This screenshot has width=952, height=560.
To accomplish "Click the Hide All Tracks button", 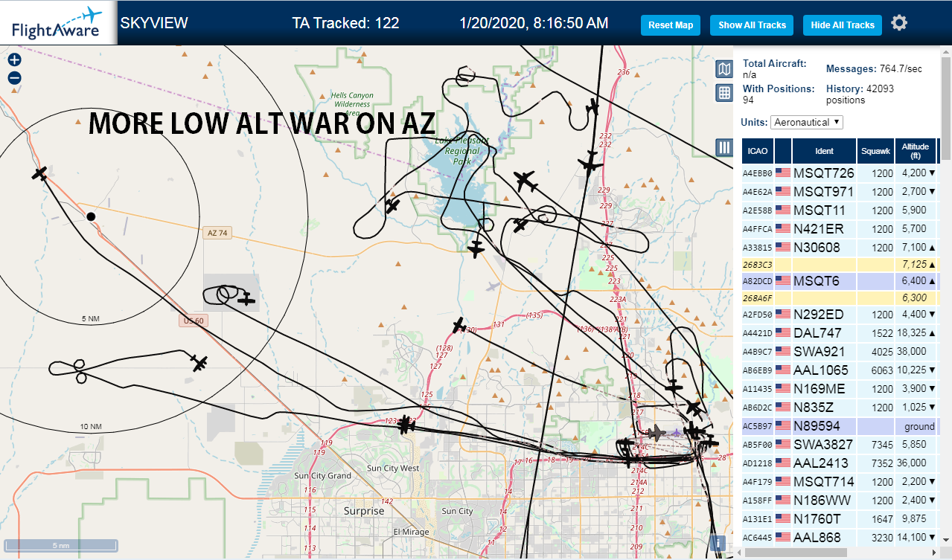I will [843, 25].
